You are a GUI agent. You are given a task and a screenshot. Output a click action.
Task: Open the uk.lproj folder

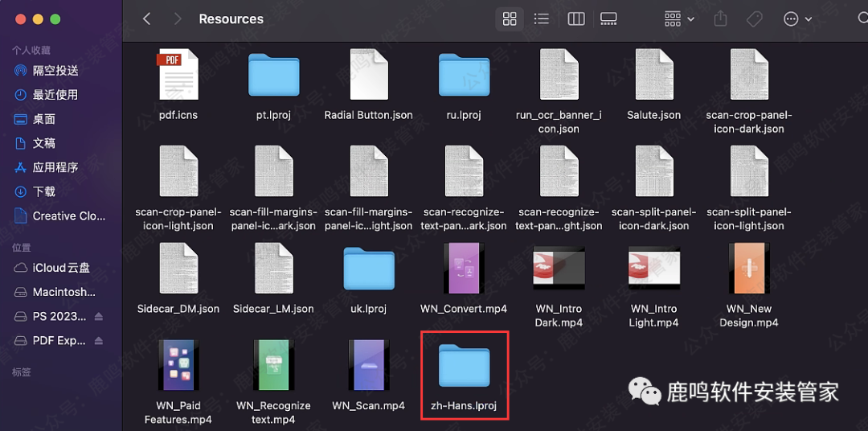[368, 269]
